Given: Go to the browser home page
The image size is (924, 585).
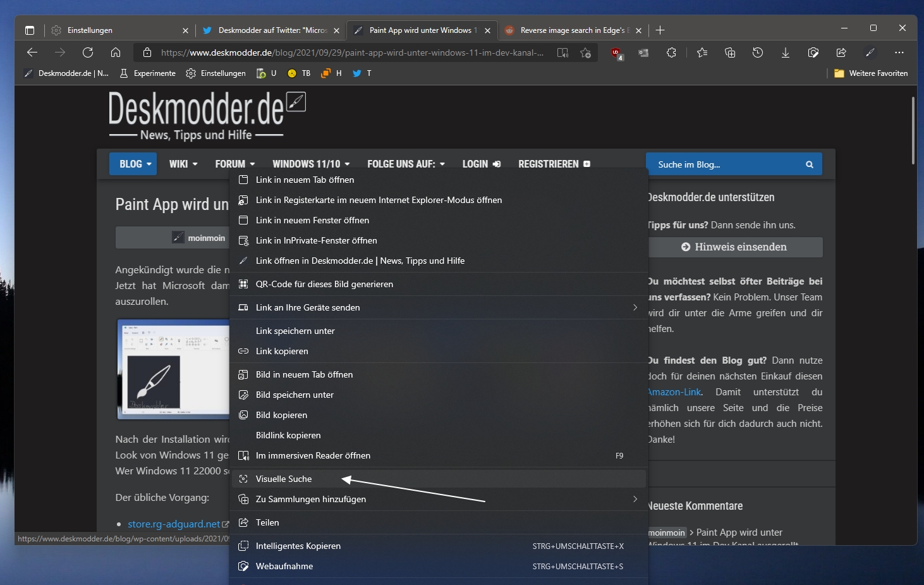Looking at the screenshot, I should point(116,52).
